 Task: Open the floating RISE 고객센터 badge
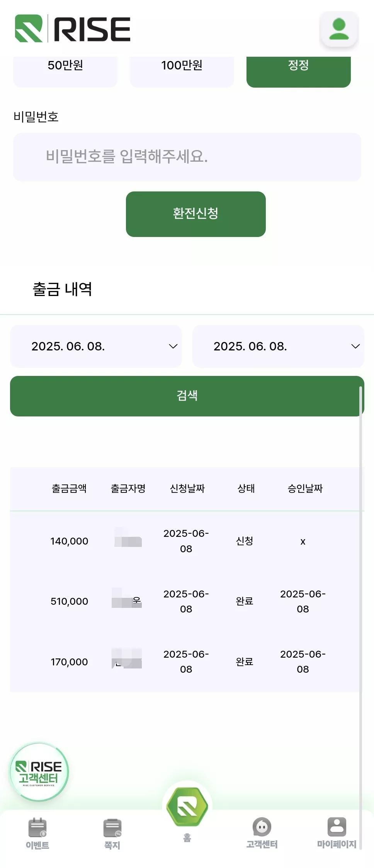point(39,772)
